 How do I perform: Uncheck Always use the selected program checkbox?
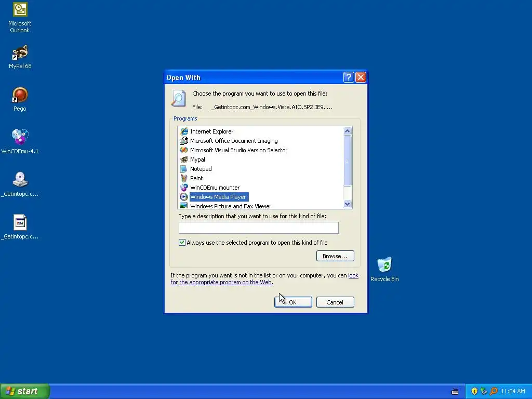pos(182,242)
